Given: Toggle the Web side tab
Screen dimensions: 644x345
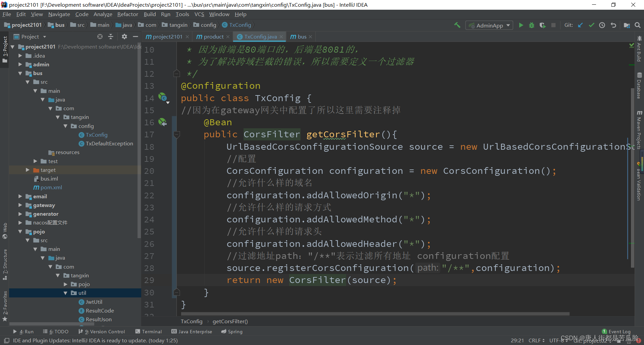Looking at the screenshot, I should (x=5, y=231).
